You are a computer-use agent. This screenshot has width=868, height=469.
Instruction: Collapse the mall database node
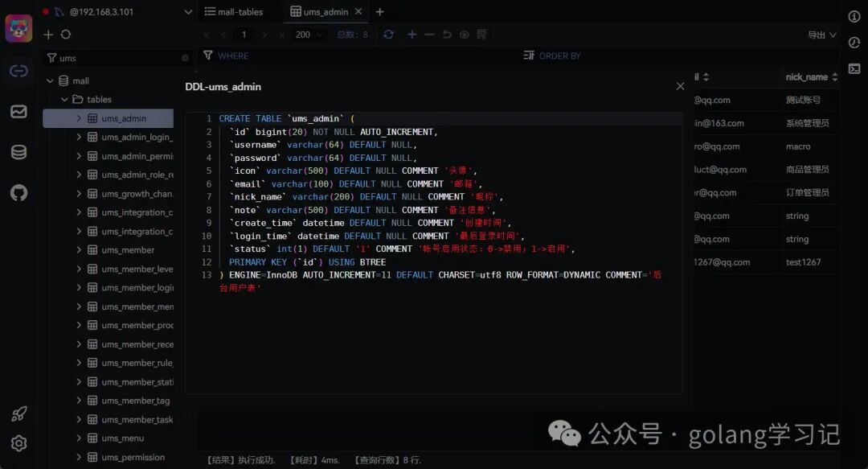click(x=50, y=81)
